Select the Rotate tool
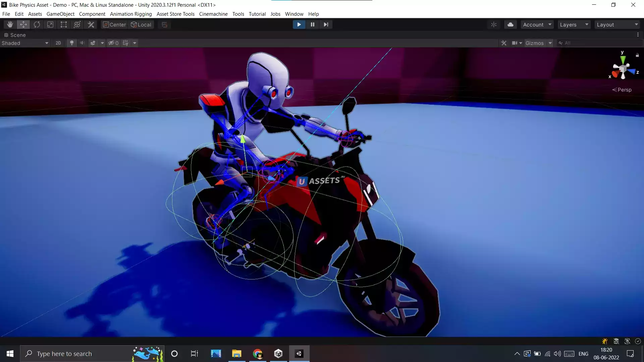Screen dimensions: 644x362 [x=37, y=24]
